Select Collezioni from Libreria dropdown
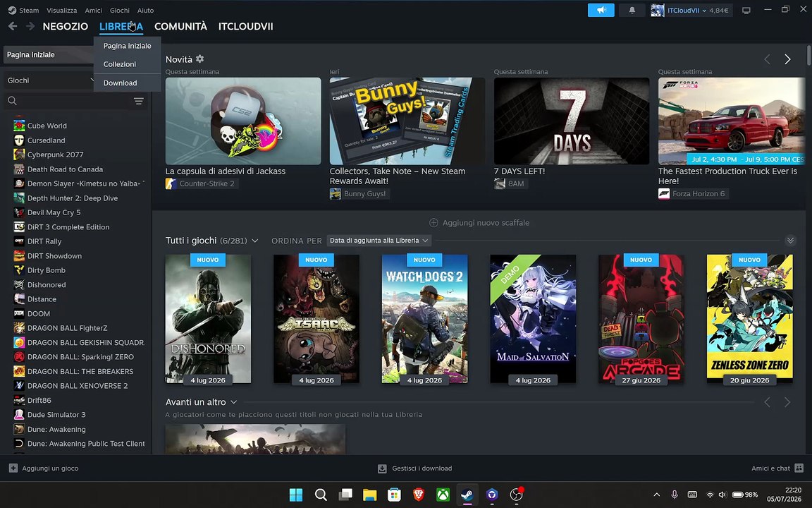 click(x=120, y=64)
